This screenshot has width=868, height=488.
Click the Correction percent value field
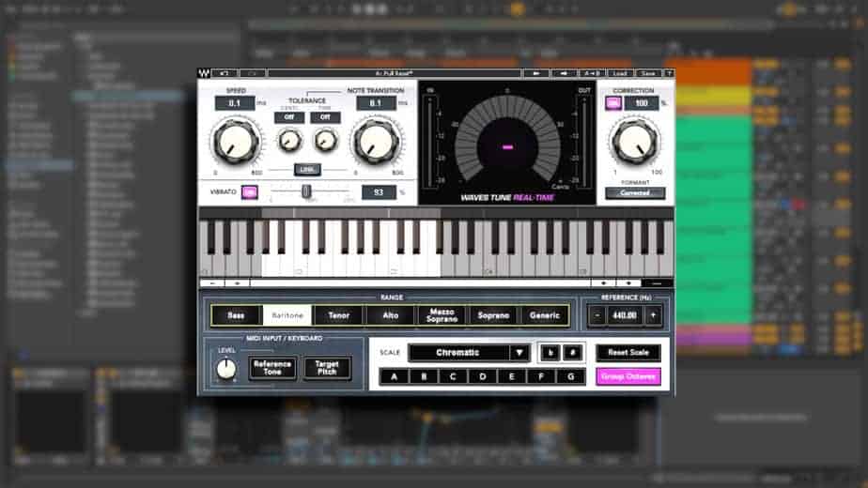click(x=642, y=103)
